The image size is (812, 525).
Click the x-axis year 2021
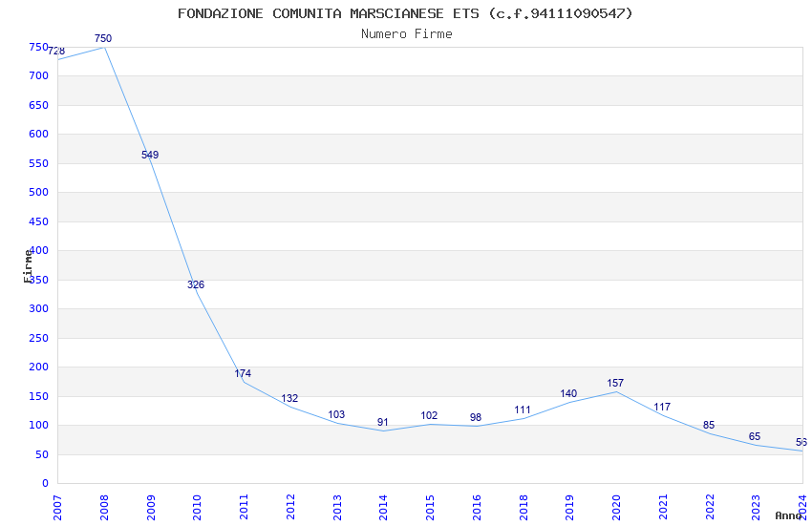[x=663, y=508]
